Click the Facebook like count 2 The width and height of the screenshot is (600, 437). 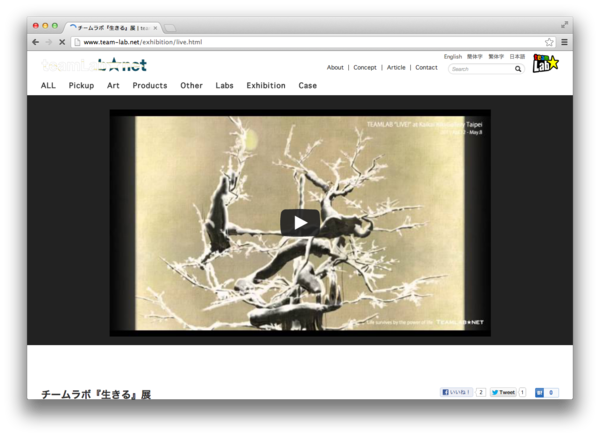click(481, 392)
